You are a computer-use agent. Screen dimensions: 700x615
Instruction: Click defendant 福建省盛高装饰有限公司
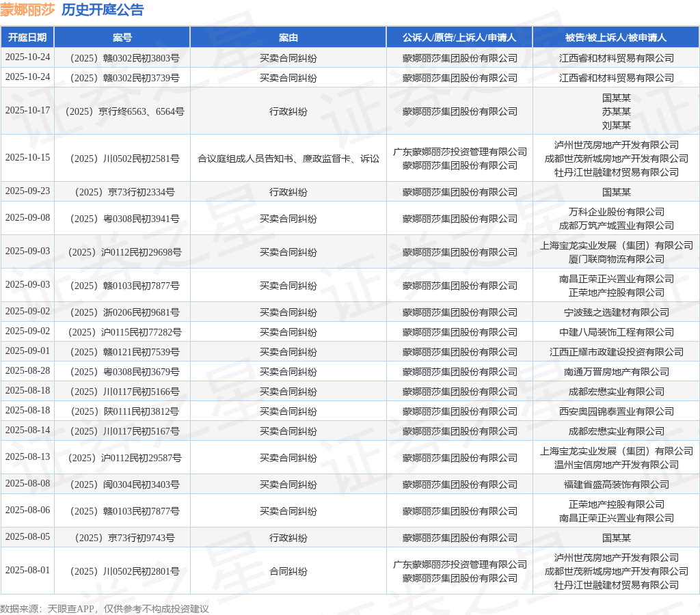[x=616, y=484]
